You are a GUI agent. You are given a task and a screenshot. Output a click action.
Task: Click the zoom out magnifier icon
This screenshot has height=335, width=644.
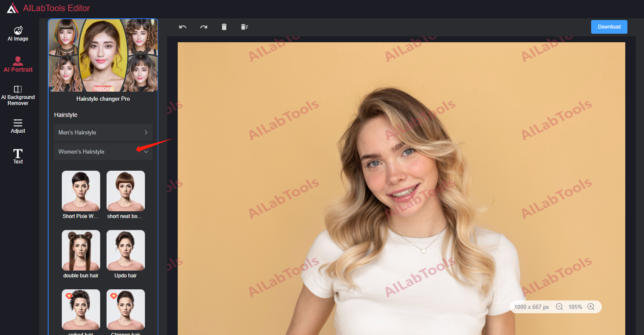559,307
